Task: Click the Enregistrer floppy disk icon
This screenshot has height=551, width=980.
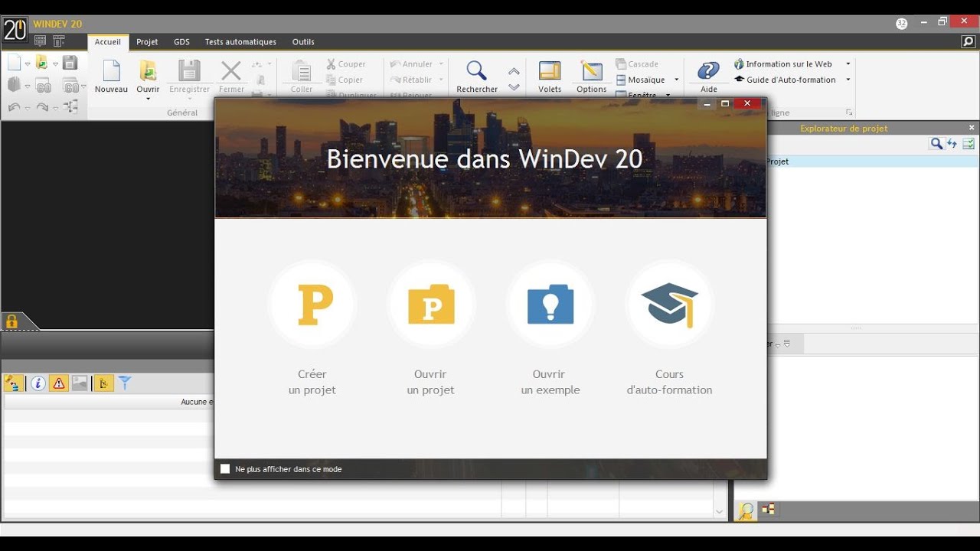Action: pyautogui.click(x=189, y=70)
